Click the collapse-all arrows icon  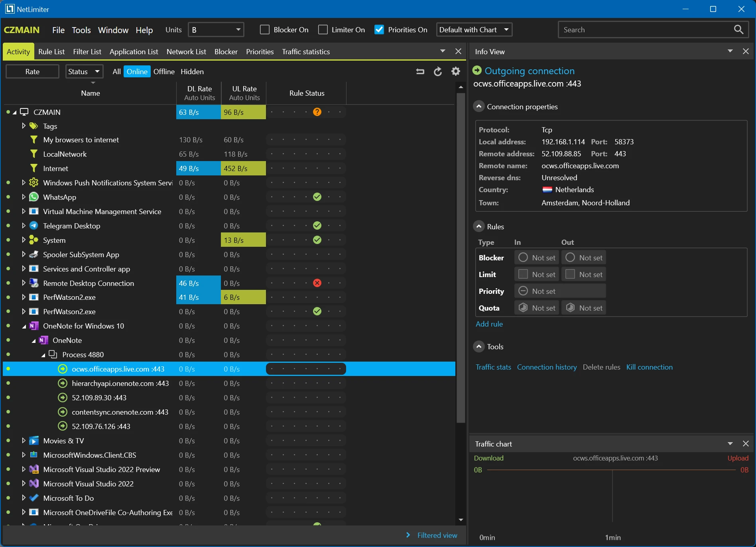pos(420,72)
